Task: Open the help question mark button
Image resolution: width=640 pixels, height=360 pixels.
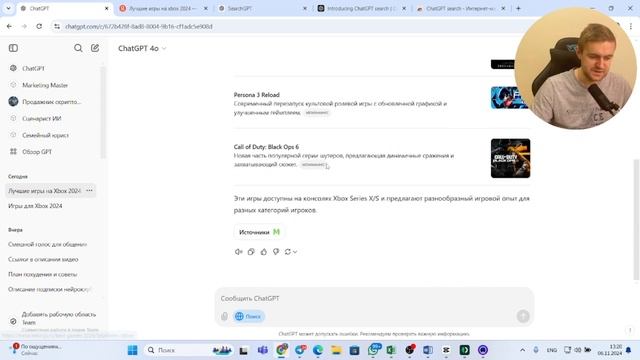Action: [x=630, y=330]
